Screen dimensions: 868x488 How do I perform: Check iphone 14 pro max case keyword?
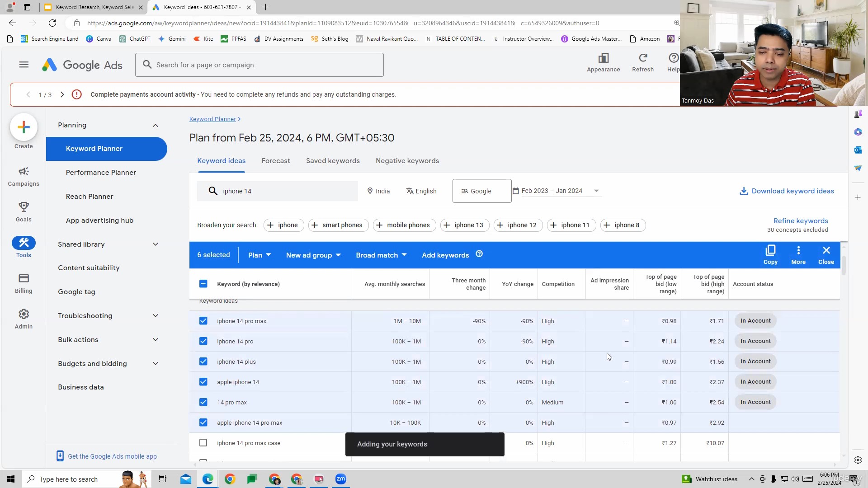pos(203,443)
